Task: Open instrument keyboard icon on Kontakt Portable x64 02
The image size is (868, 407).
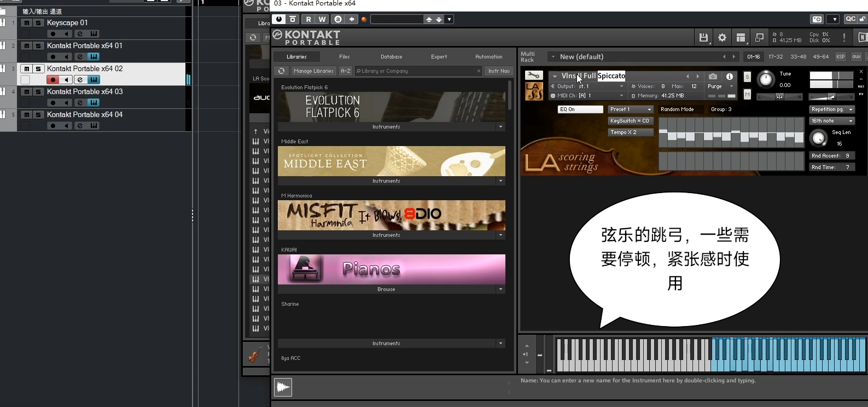Action: click(x=94, y=80)
